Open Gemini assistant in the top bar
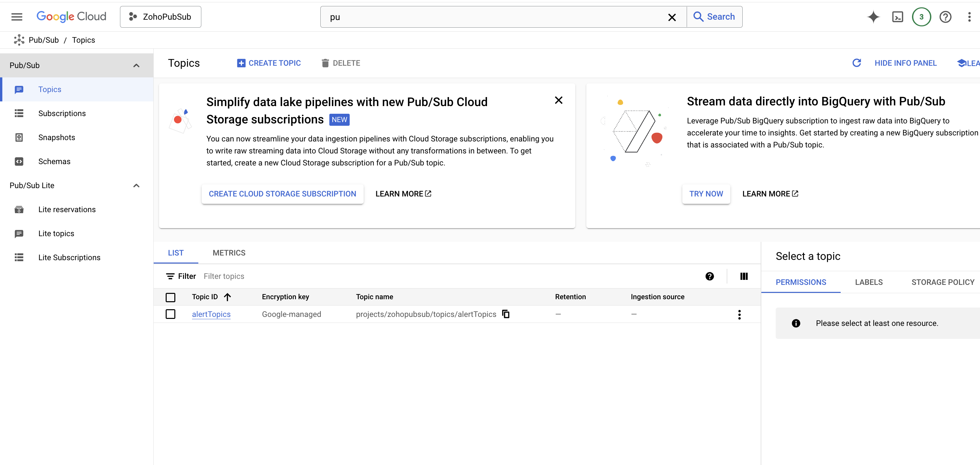 click(873, 17)
